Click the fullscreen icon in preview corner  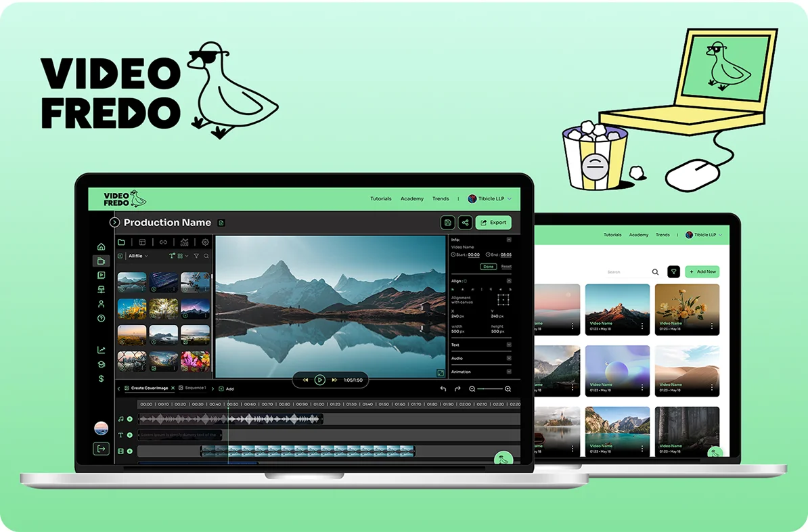441,373
